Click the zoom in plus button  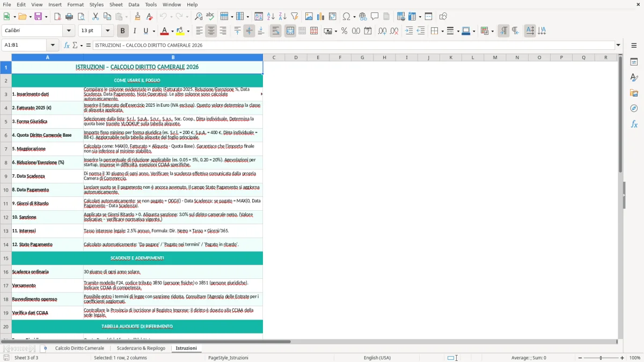point(623,358)
